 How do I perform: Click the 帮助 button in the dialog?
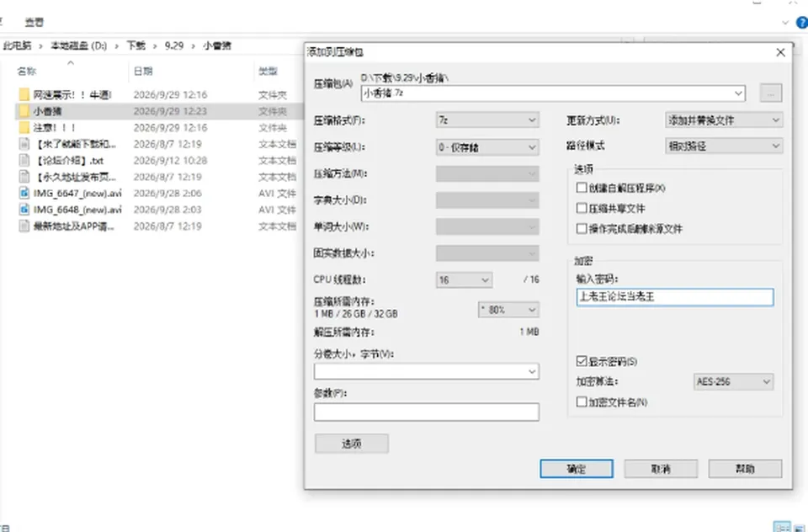745,469
